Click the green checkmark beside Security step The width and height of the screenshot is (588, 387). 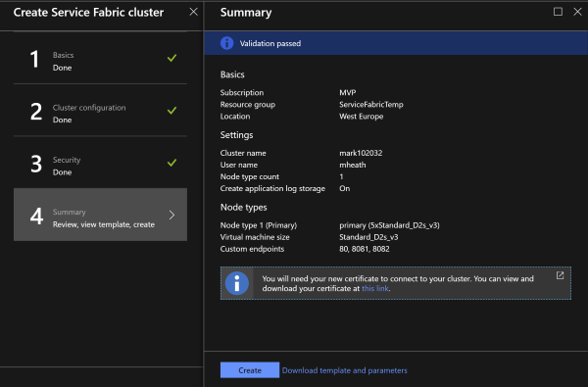(x=171, y=163)
